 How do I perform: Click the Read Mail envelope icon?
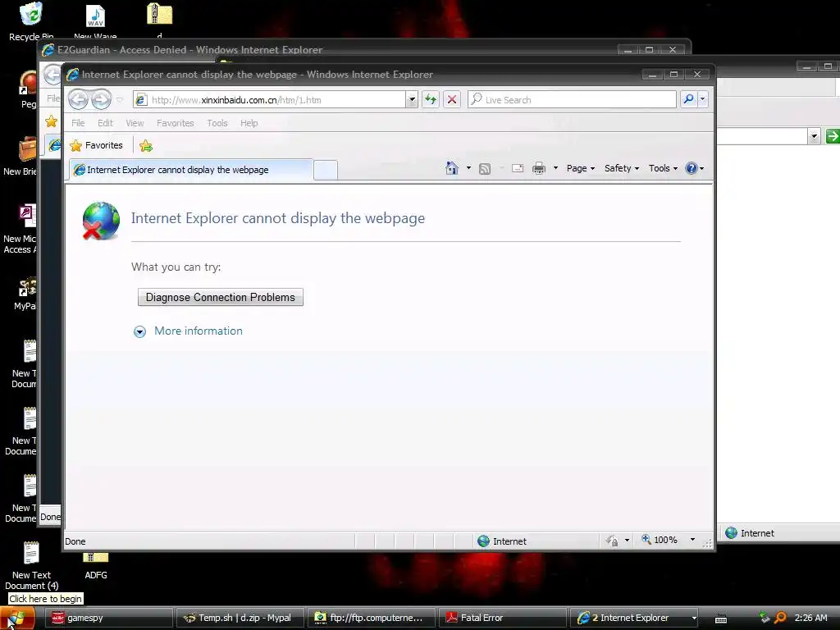click(x=518, y=168)
